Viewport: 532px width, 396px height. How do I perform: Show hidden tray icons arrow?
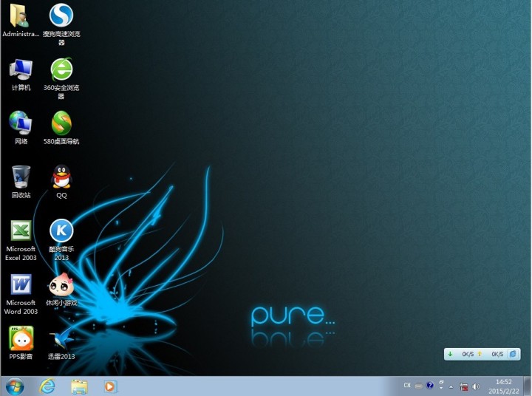point(451,386)
